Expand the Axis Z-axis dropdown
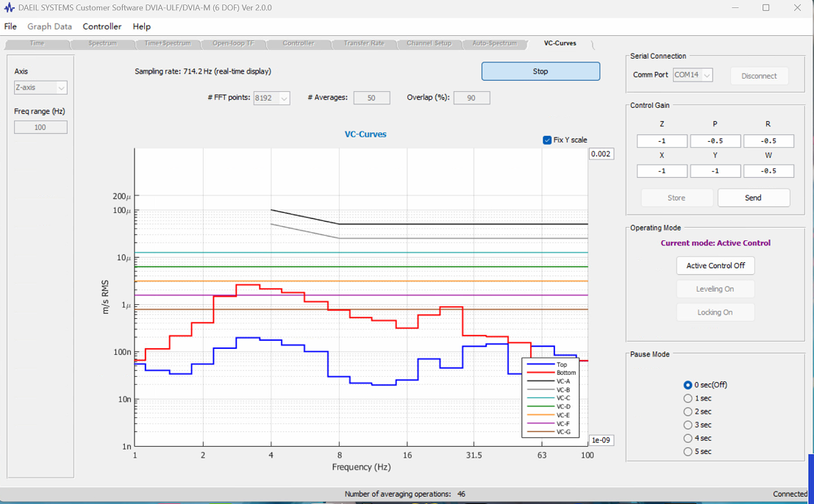 tap(40, 87)
